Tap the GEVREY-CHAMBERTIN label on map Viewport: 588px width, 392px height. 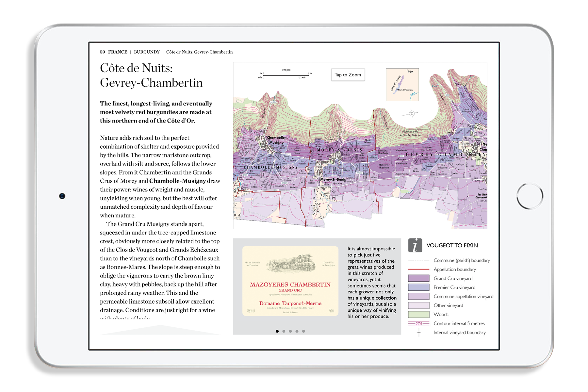446,155
